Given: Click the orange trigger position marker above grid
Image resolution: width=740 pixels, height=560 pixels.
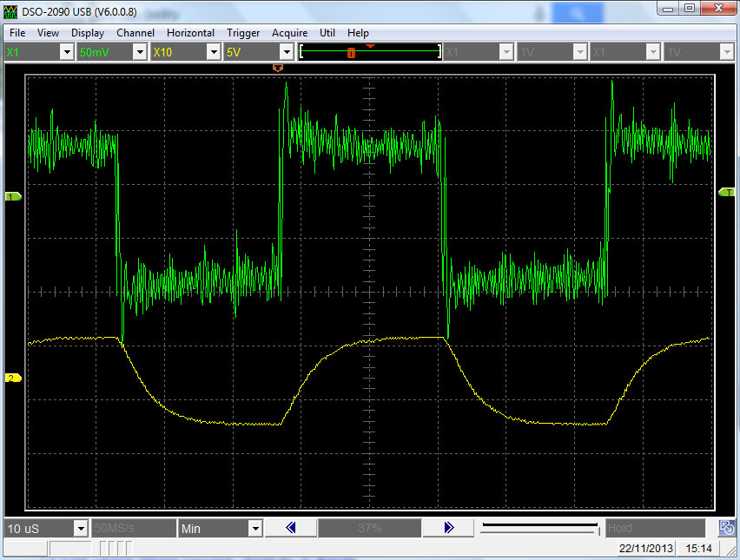Looking at the screenshot, I should 278,67.
